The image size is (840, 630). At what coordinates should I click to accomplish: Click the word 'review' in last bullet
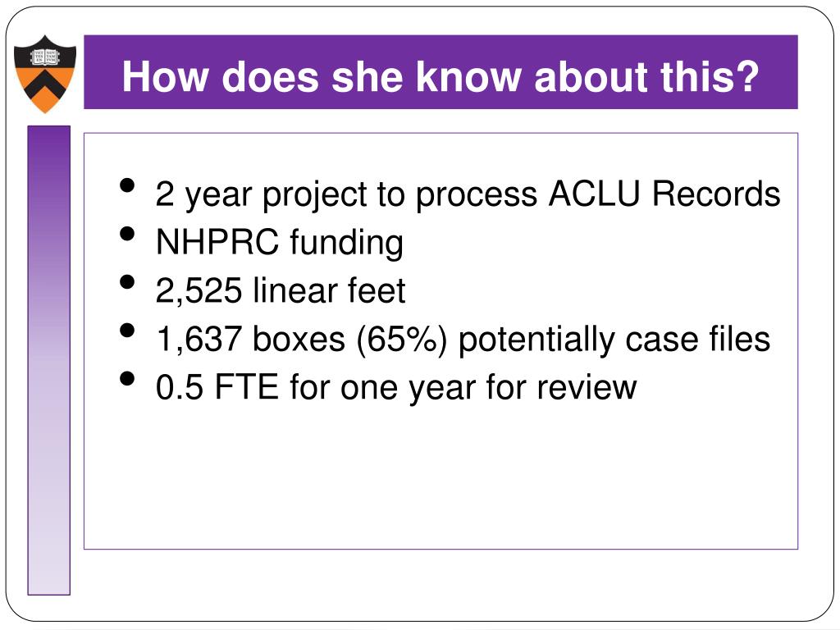[x=587, y=388]
